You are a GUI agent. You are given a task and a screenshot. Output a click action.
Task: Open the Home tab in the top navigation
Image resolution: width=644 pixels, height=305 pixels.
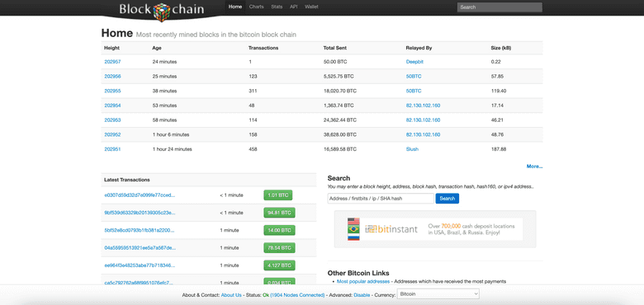(235, 7)
